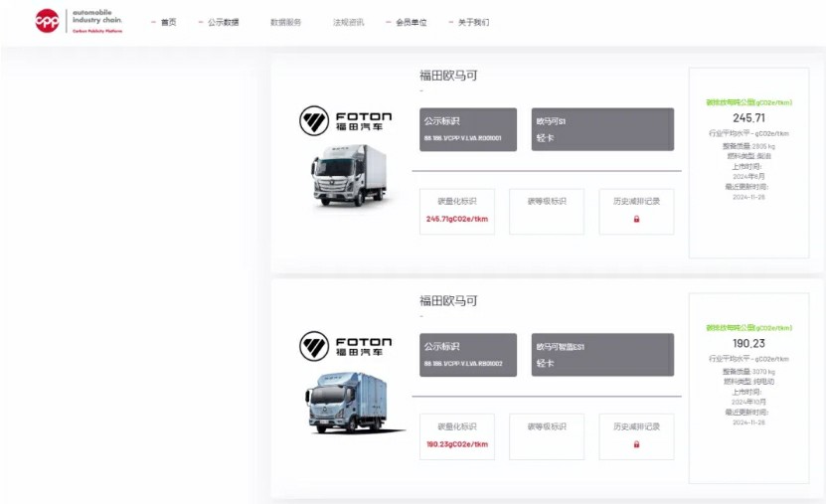Open the 数据服务 menu item
This screenshot has width=826, height=504.
[285, 22]
